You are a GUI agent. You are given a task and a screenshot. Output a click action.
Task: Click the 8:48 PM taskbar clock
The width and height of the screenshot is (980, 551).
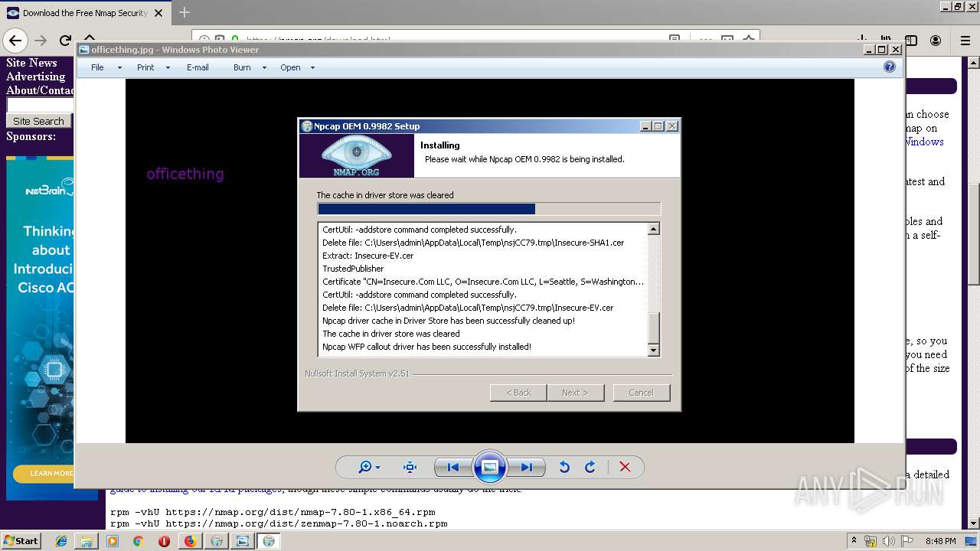click(940, 541)
